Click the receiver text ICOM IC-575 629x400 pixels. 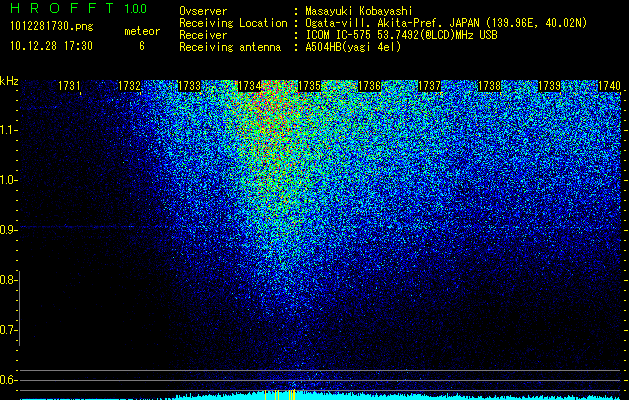coord(338,35)
